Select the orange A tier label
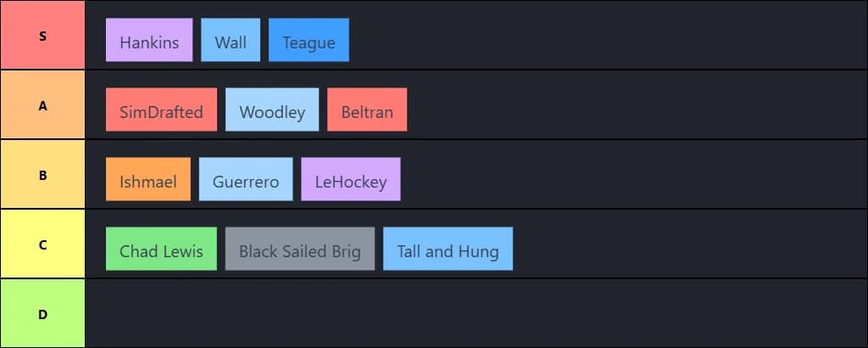 click(42, 105)
